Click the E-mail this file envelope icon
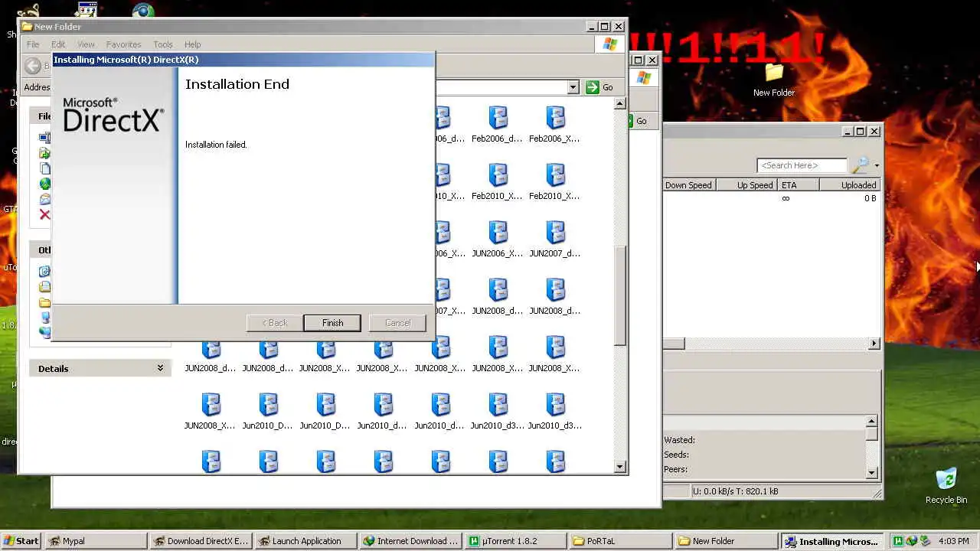 point(45,199)
